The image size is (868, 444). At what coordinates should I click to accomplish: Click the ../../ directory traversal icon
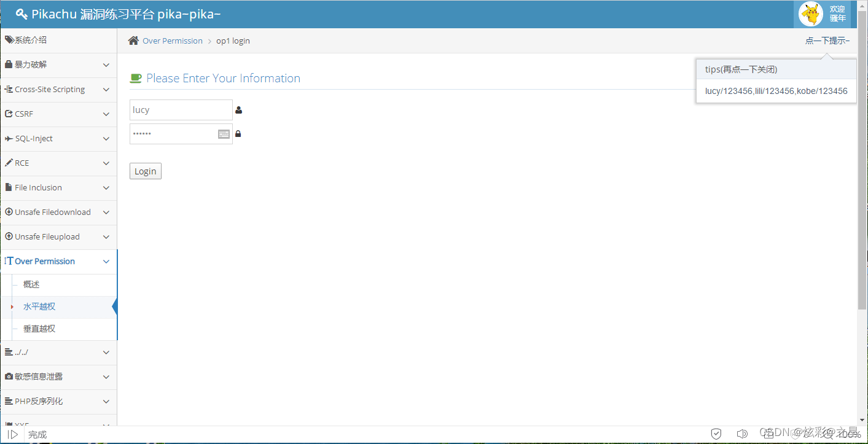(9, 352)
